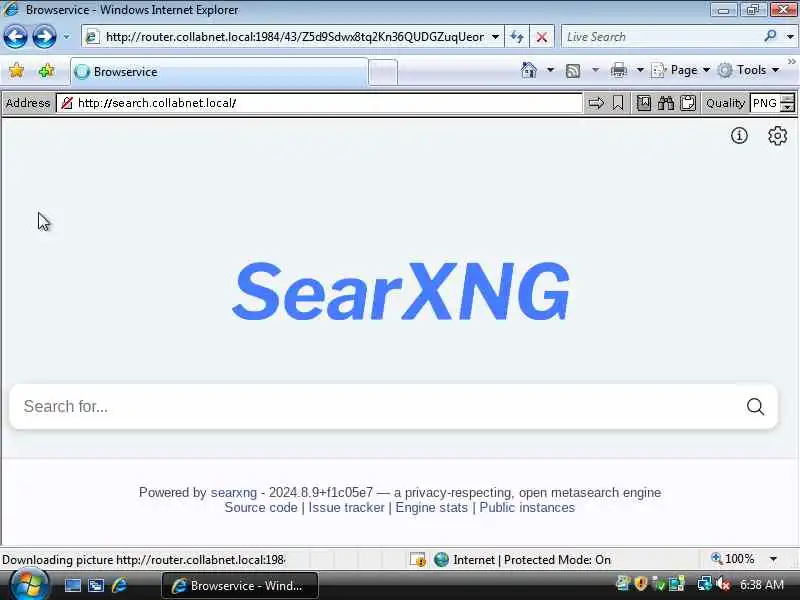Click the RSS Feeds icon

[573, 70]
